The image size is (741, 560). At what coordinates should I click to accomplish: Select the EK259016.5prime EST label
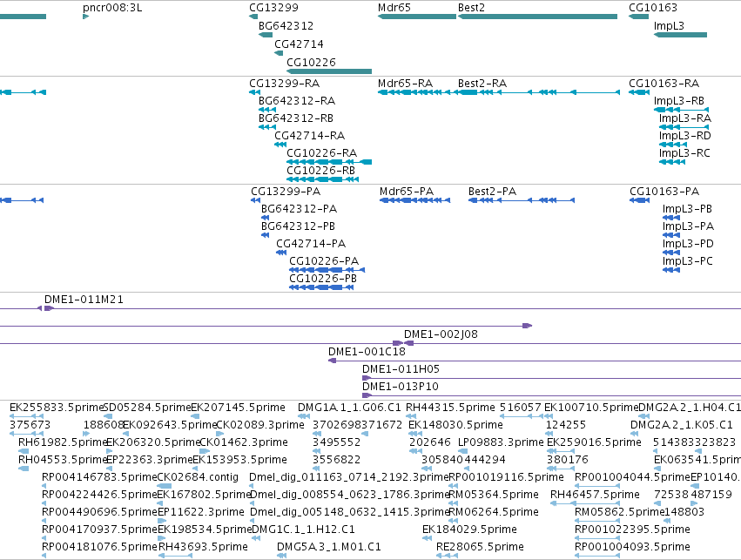click(x=594, y=442)
